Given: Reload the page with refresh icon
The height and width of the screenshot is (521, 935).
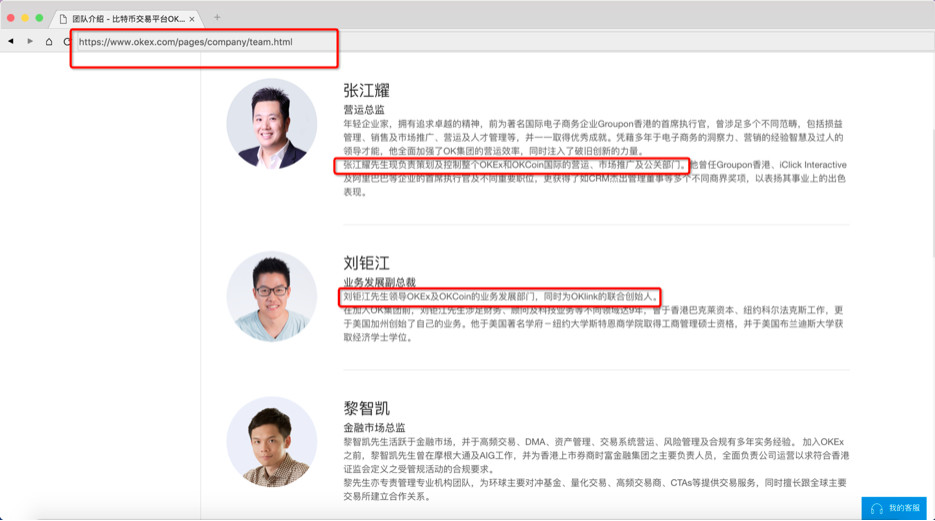Looking at the screenshot, I should pos(67,41).
